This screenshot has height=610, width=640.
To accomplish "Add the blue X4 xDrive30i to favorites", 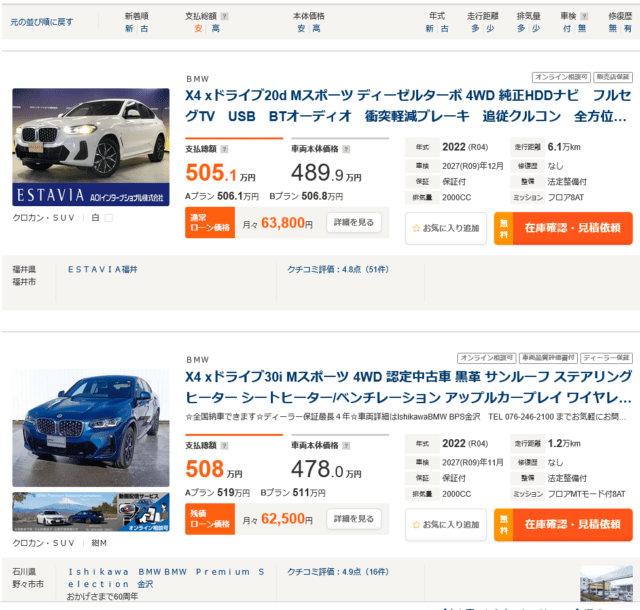I will point(446,525).
